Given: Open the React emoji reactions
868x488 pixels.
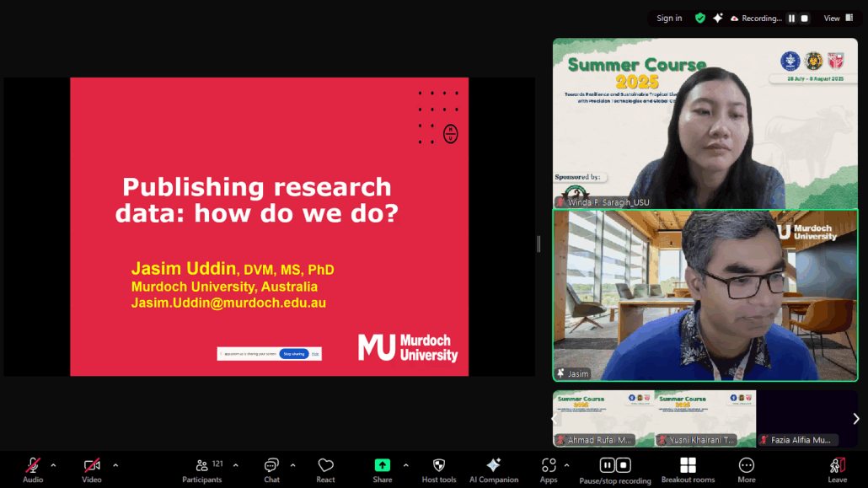Looking at the screenshot, I should pos(325,469).
